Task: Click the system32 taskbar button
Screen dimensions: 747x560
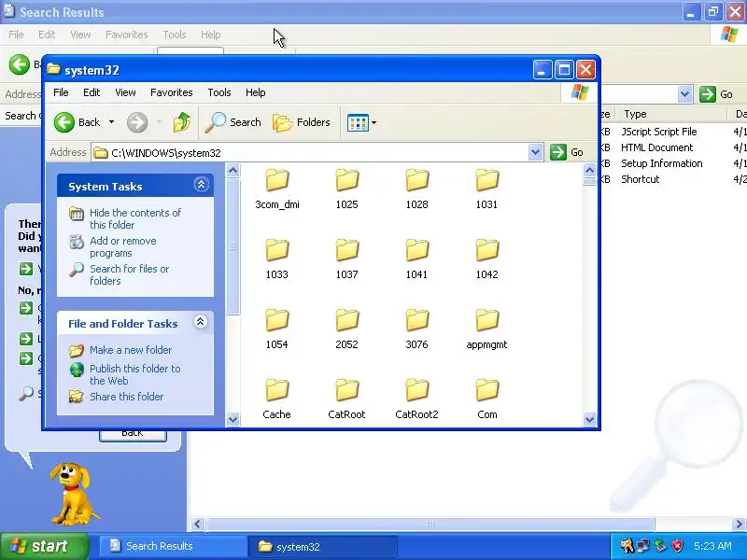Action: [322, 546]
